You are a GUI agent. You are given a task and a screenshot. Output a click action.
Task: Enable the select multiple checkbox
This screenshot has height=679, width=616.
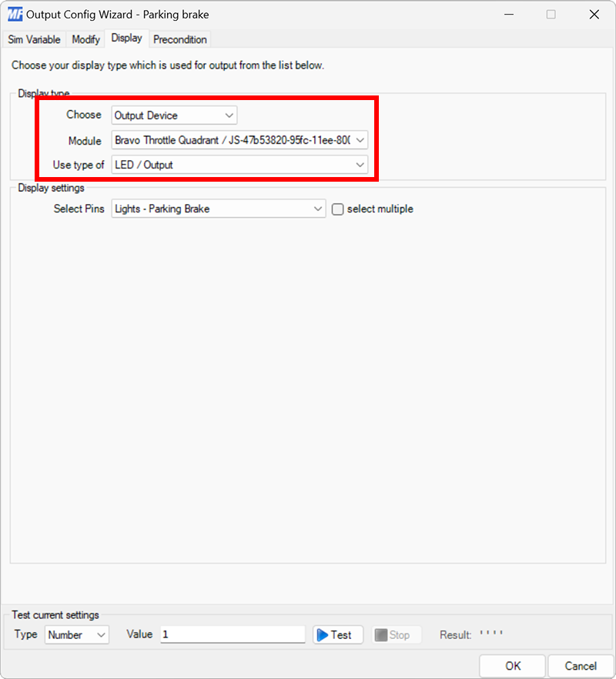(337, 209)
